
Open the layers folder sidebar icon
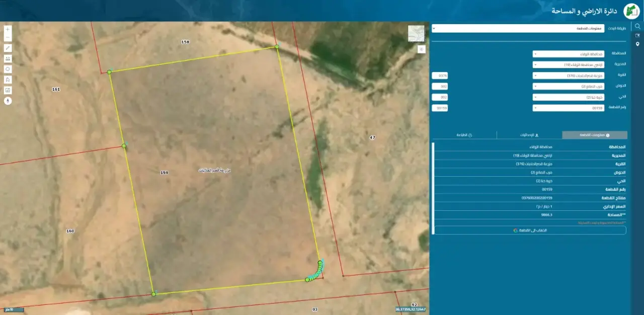point(637,35)
